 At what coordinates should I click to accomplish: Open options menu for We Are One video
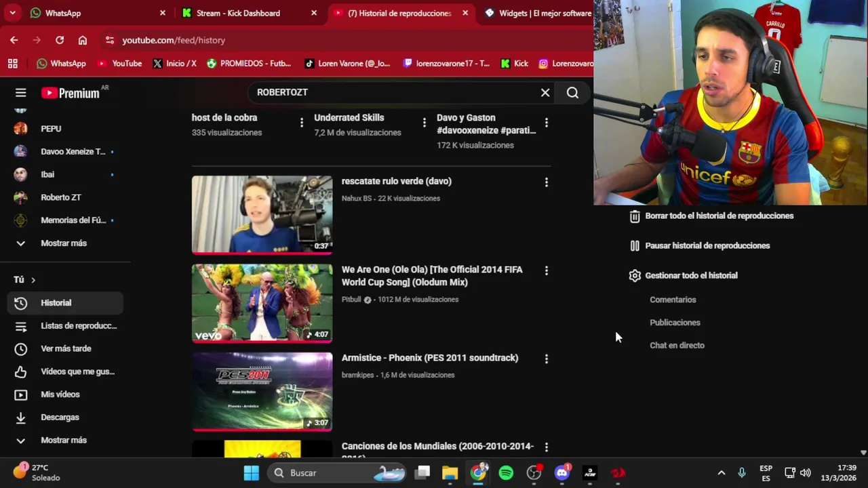point(547,270)
